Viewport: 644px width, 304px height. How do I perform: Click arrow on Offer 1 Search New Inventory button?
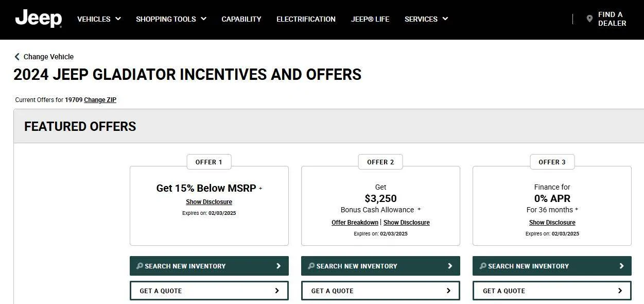279,266
